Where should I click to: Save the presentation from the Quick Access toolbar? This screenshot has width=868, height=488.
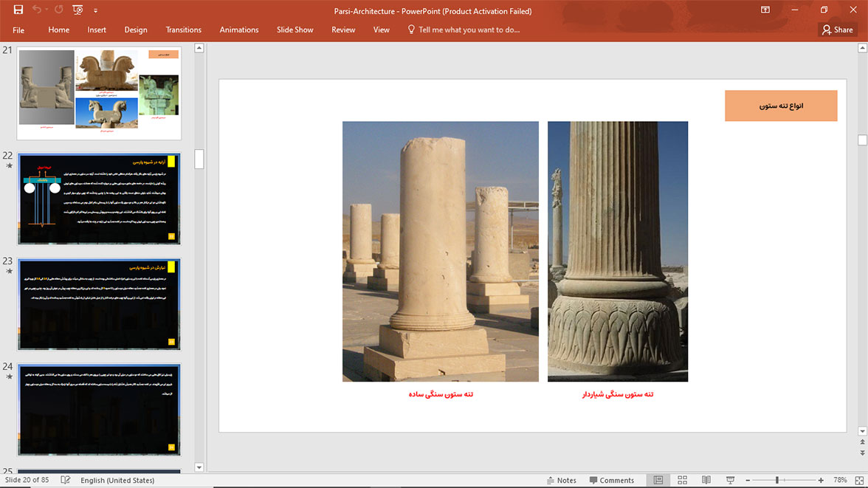tap(18, 10)
